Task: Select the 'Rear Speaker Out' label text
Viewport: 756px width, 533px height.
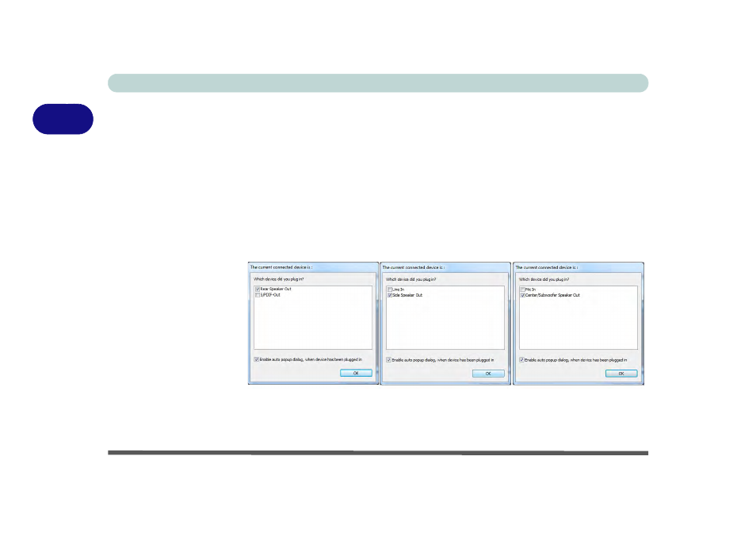Action: (x=276, y=289)
